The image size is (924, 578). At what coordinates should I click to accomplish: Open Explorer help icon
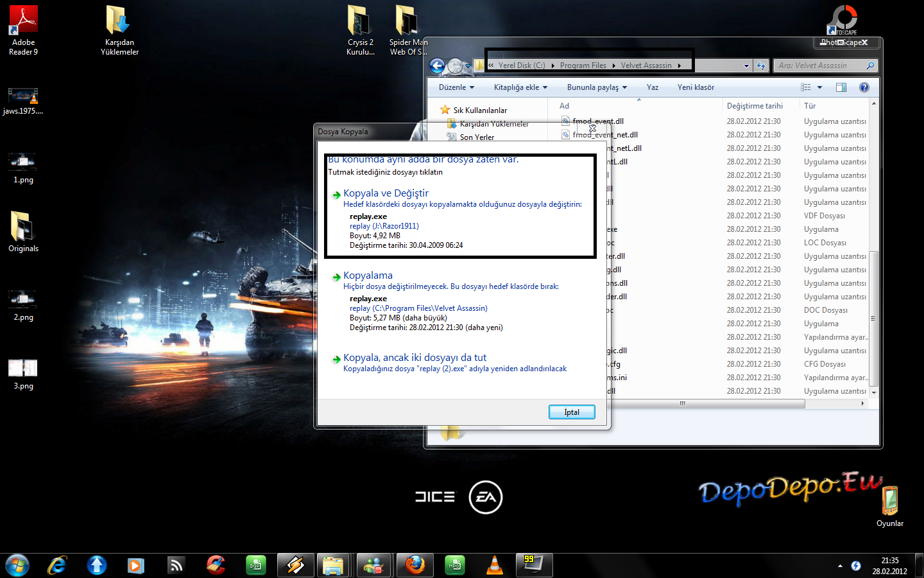coord(864,87)
